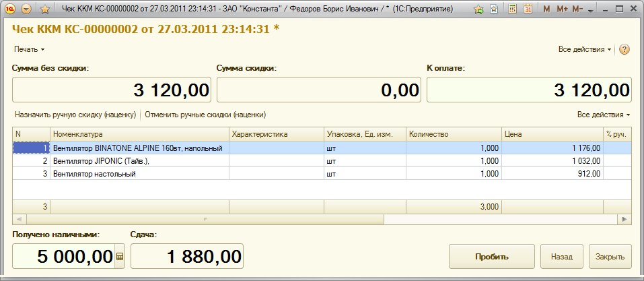Click price cell 1 176,00

pos(552,148)
